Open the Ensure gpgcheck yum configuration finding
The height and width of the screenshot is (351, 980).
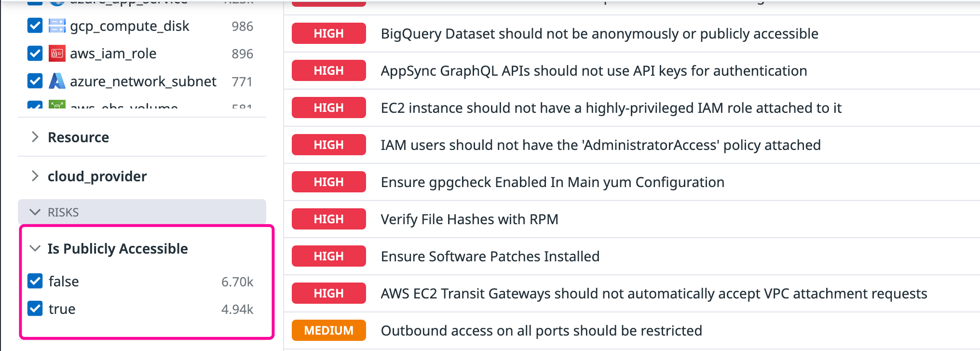[x=553, y=182]
